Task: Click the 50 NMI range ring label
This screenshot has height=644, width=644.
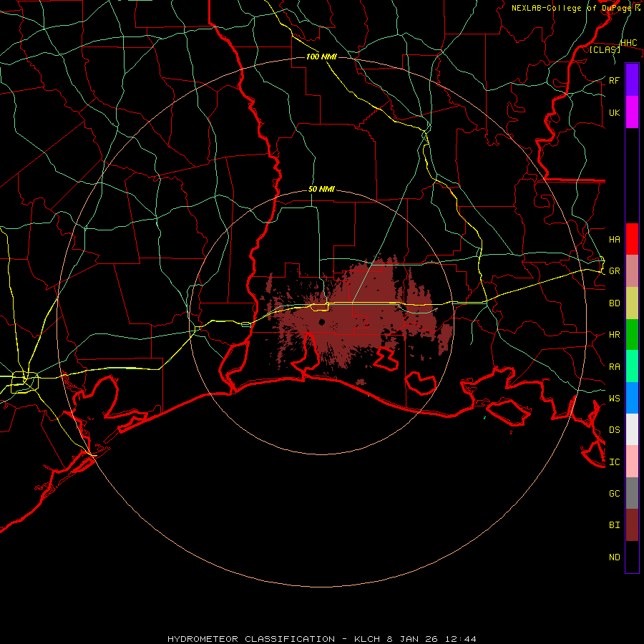Action: pyautogui.click(x=321, y=190)
